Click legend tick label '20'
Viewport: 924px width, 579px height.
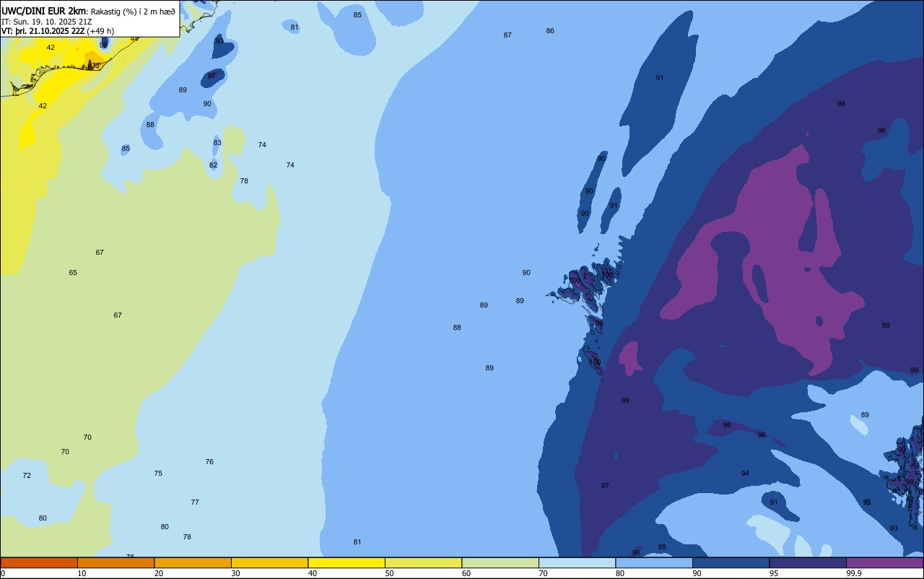159,573
